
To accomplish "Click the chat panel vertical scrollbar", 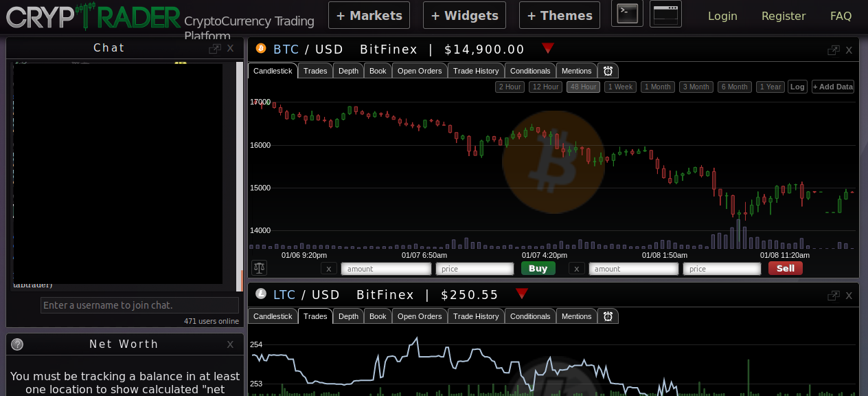I will [240, 175].
